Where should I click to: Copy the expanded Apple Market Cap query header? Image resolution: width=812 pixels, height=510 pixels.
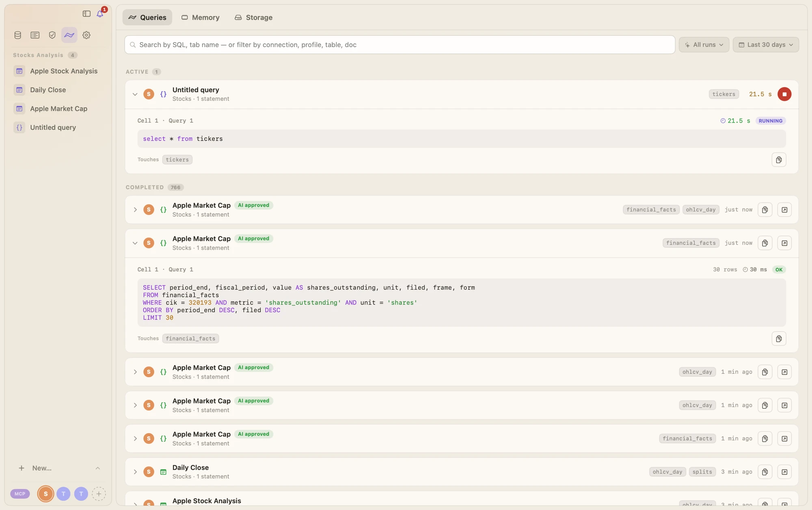coord(765,243)
